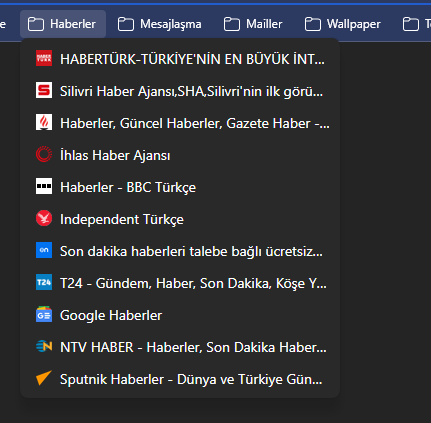
Task: Click the folder icon beside Mailler
Action: [x=232, y=24]
